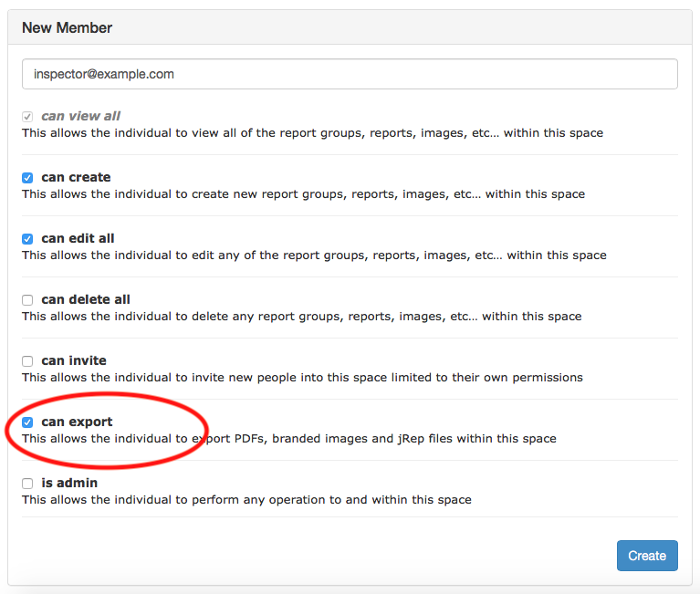The height and width of the screenshot is (594, 700).
Task: Click the invite new people description text
Action: [302, 378]
